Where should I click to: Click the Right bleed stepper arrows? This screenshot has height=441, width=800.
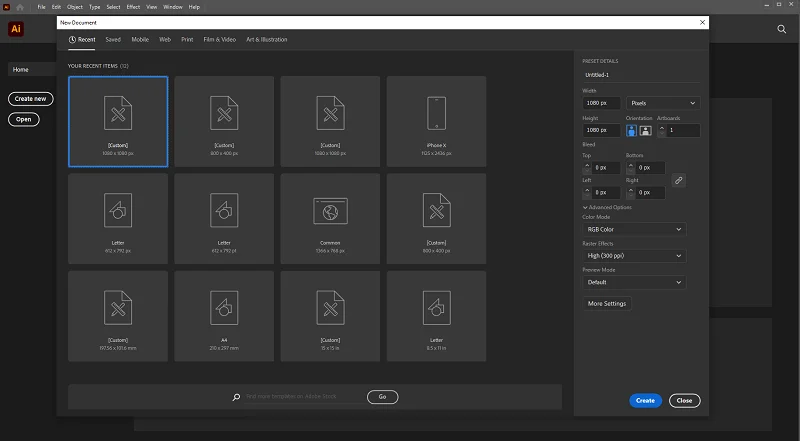631,192
